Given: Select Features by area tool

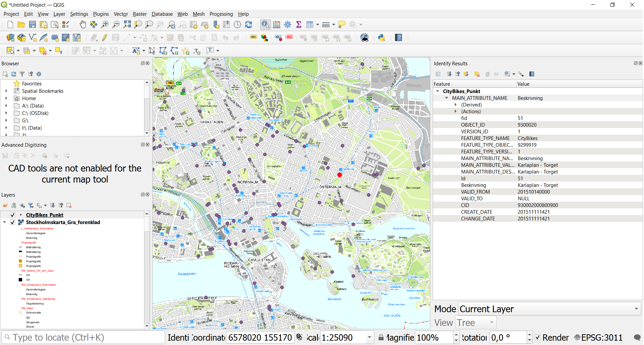Looking at the screenshot, I should (10, 51).
